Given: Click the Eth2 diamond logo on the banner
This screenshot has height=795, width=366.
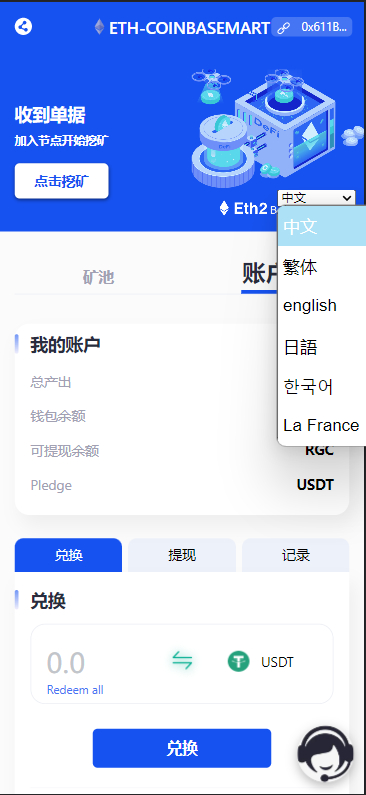Looking at the screenshot, I should point(224,208).
